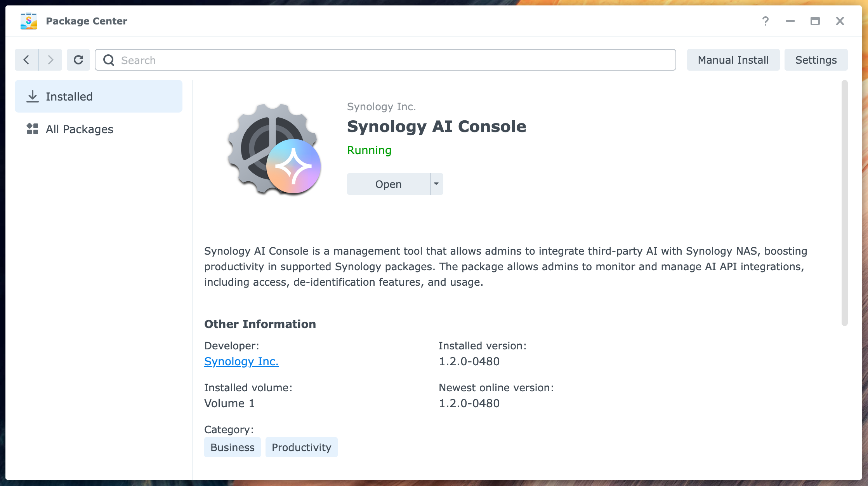Refresh the package list
Viewport: 868px width, 486px height.
(x=78, y=59)
